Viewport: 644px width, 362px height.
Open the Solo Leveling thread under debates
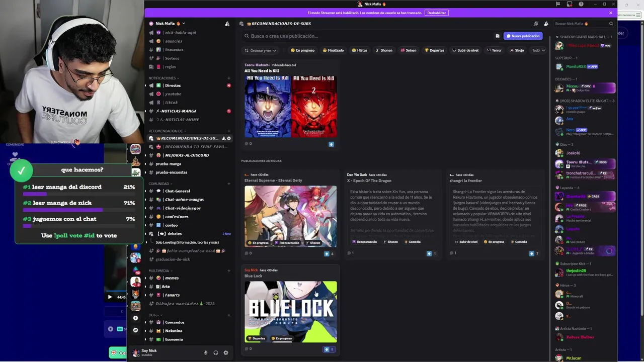point(187,242)
